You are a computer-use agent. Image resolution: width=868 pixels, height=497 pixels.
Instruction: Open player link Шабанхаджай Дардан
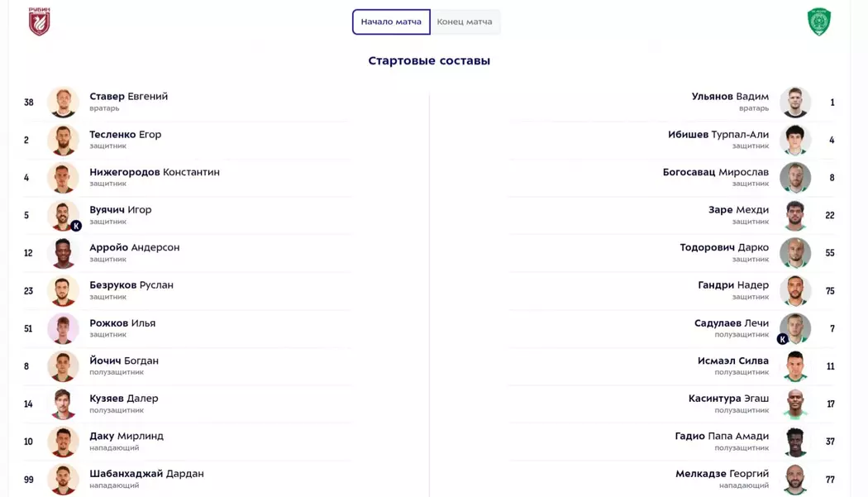pyautogui.click(x=146, y=474)
